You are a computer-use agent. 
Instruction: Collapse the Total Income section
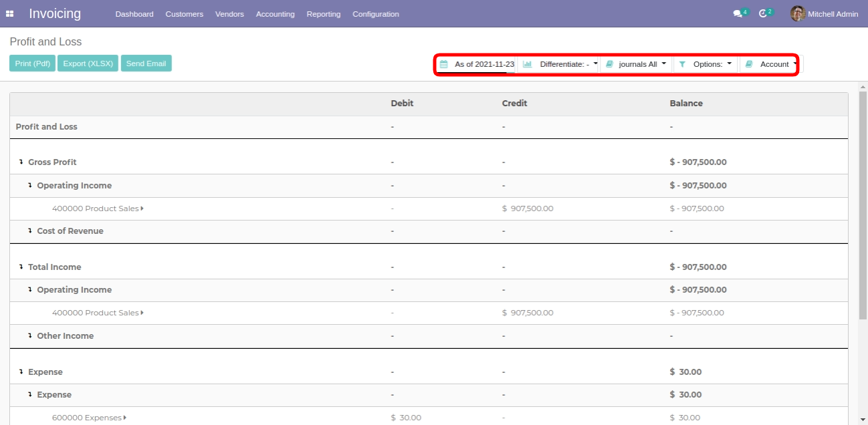[x=21, y=267]
